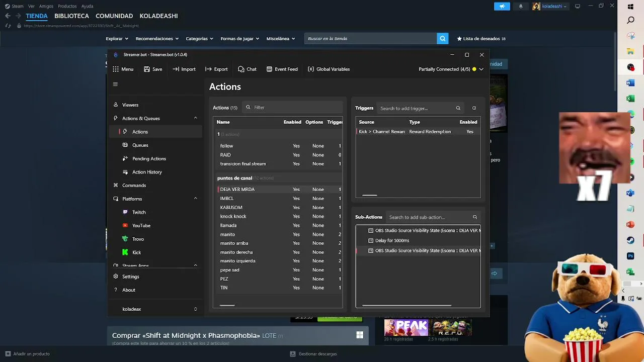
Task: Click the Steam notifications bell icon
Action: point(521,7)
